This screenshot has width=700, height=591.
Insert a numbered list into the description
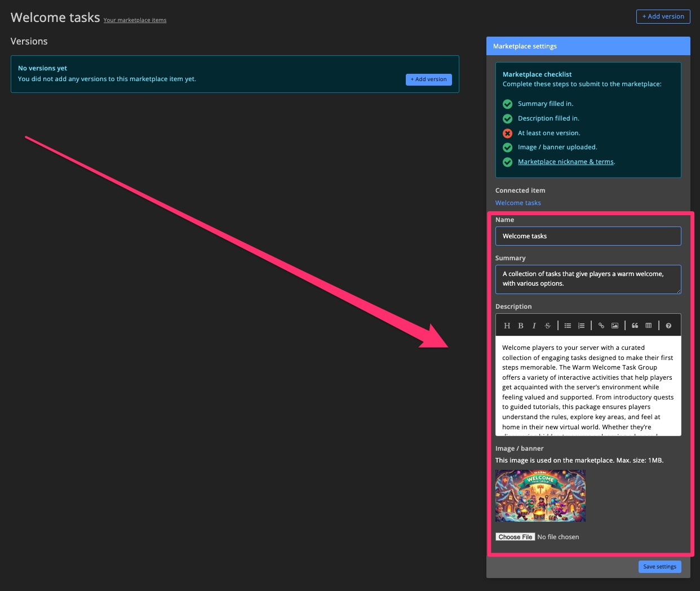[x=581, y=325]
